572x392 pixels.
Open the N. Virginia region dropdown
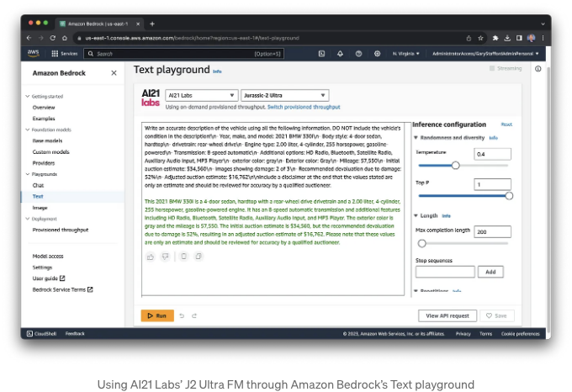(406, 54)
